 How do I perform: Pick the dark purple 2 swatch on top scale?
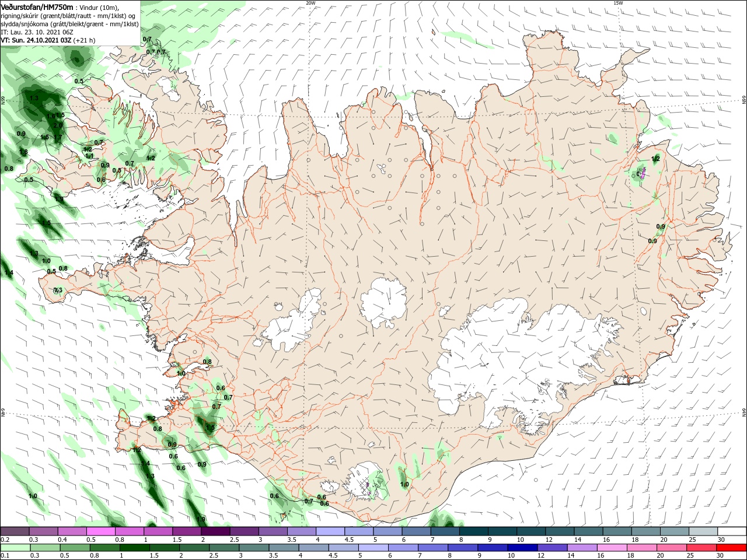click(x=215, y=531)
